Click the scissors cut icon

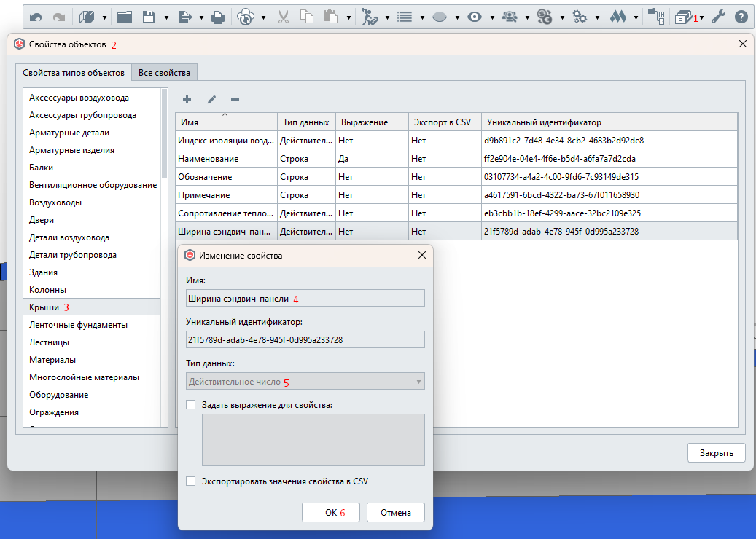pos(283,17)
